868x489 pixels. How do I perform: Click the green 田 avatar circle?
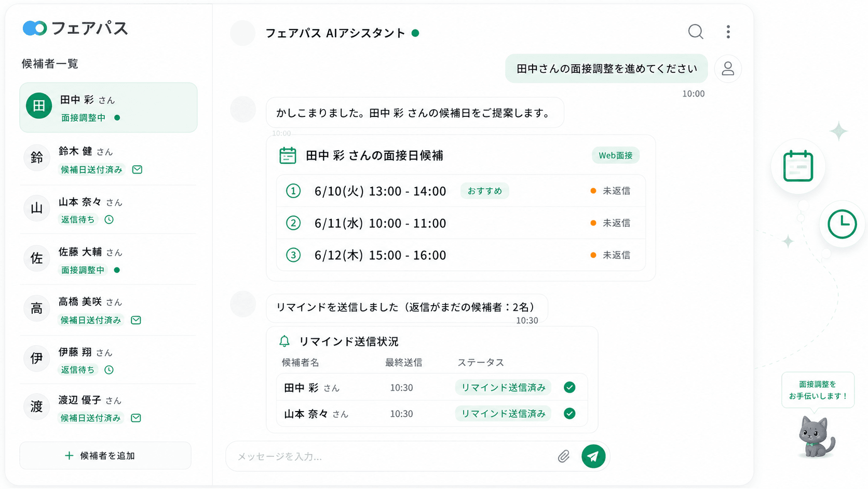tap(39, 106)
